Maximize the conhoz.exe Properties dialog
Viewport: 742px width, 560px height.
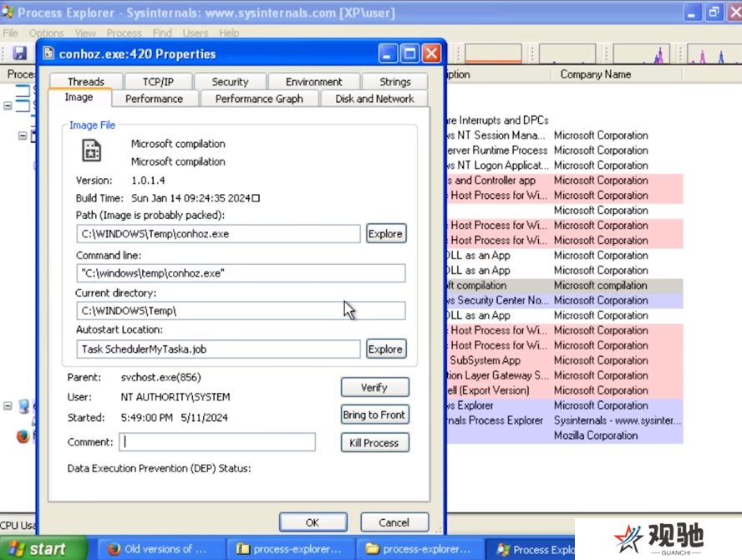point(409,53)
